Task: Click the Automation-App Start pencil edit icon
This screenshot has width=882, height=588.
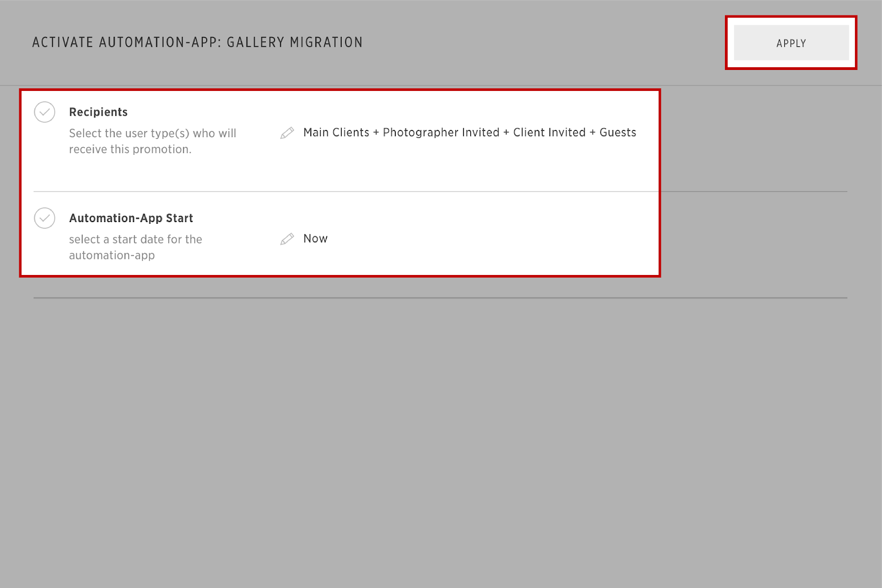Action: pos(287,239)
